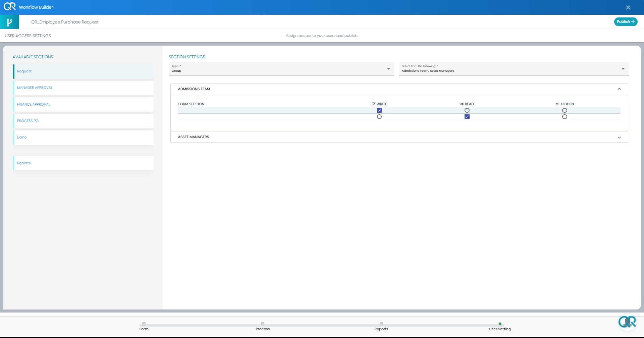
Task: Click the workflow branch icon
Action: coord(9,22)
